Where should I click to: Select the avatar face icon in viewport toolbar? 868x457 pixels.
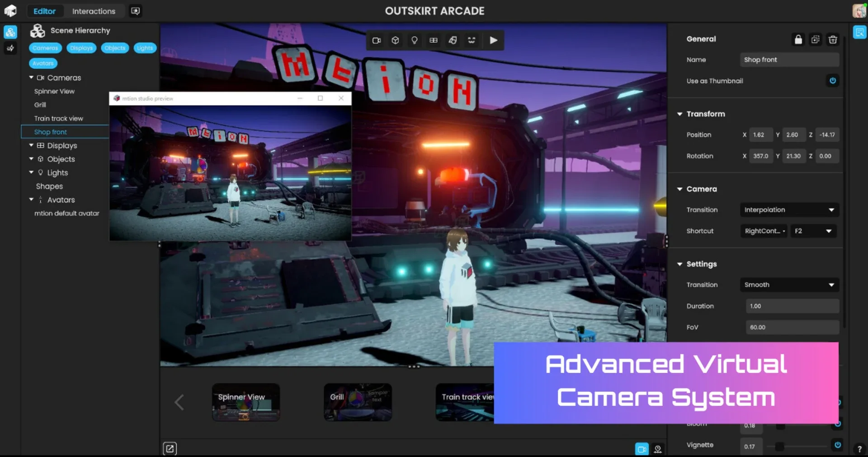pyautogui.click(x=472, y=40)
